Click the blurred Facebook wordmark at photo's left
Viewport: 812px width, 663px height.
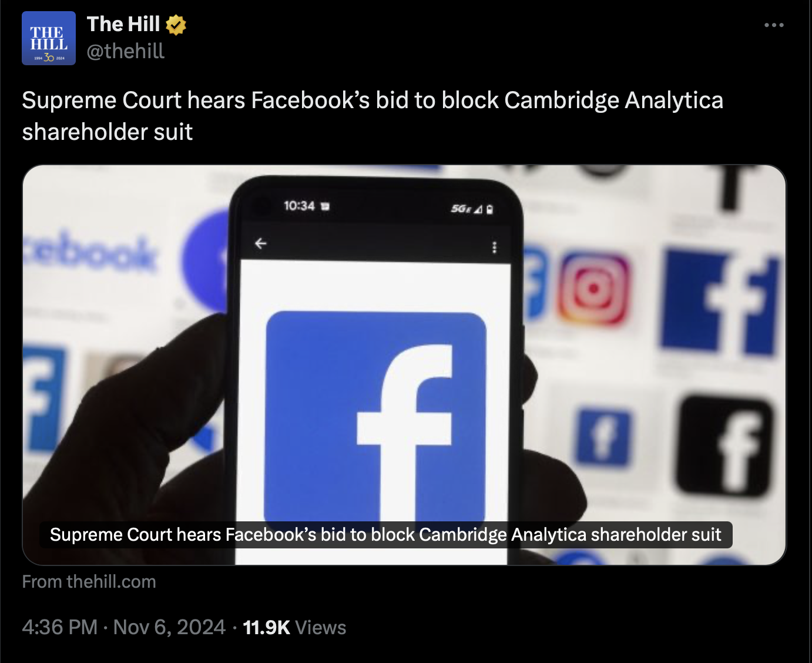point(90,253)
